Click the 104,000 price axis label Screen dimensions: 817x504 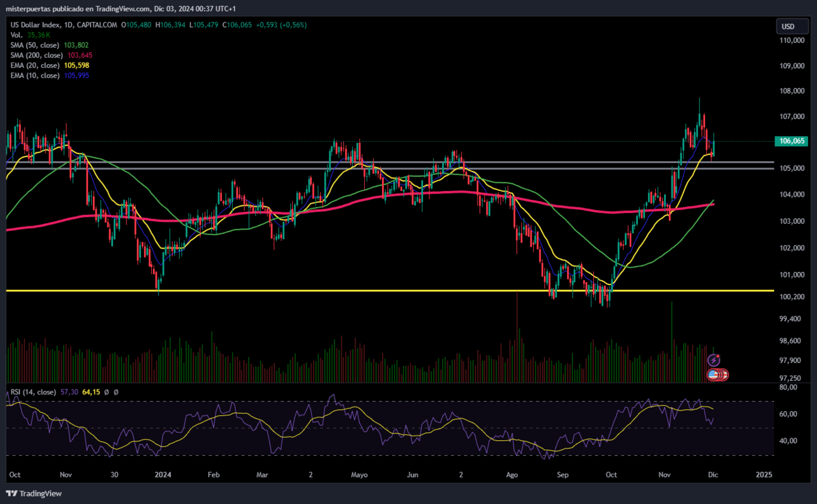(792, 195)
